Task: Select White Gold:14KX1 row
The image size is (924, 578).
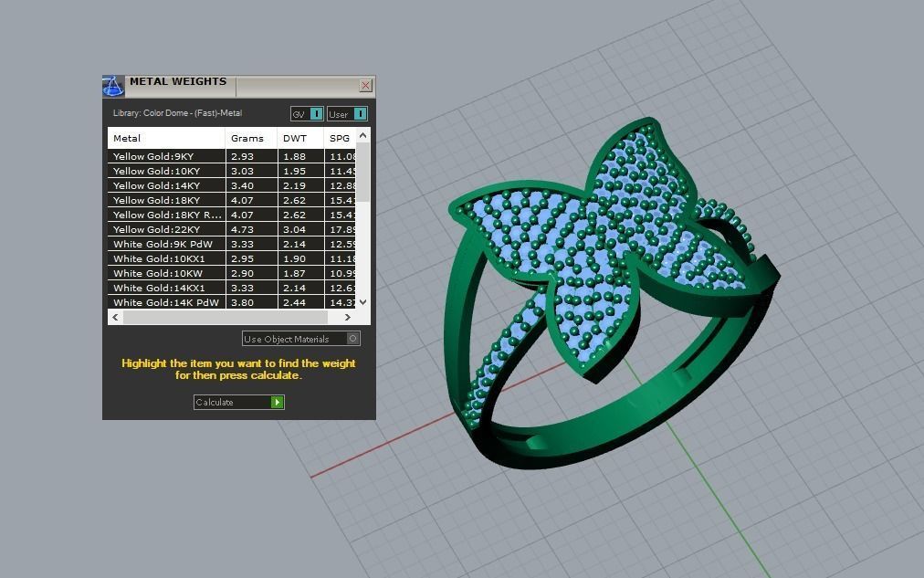Action: [232, 289]
